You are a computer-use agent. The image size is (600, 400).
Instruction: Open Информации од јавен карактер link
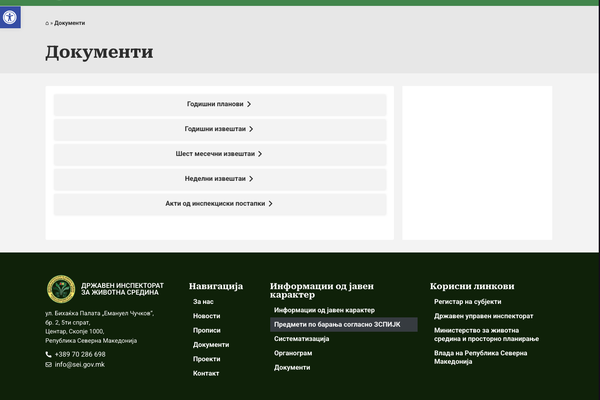click(x=324, y=310)
